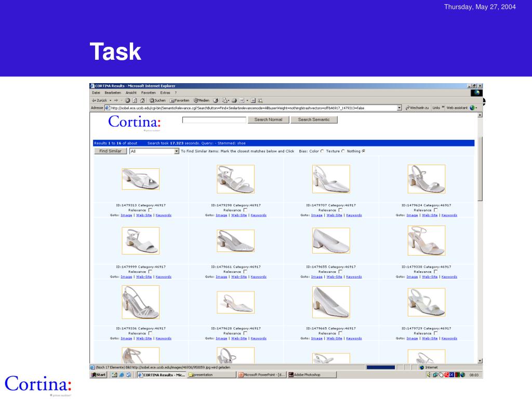
Task: Open the Medien pane from toolbar
Action: coord(202,100)
